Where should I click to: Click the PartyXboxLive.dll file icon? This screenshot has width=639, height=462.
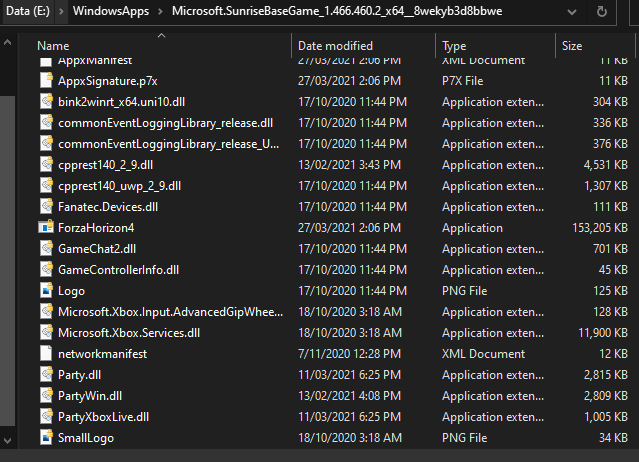point(46,417)
